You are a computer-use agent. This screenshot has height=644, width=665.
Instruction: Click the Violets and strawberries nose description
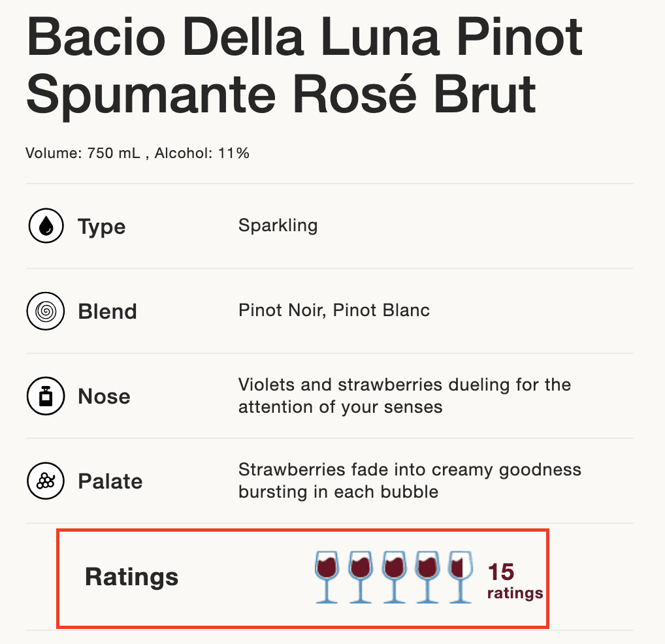click(404, 396)
